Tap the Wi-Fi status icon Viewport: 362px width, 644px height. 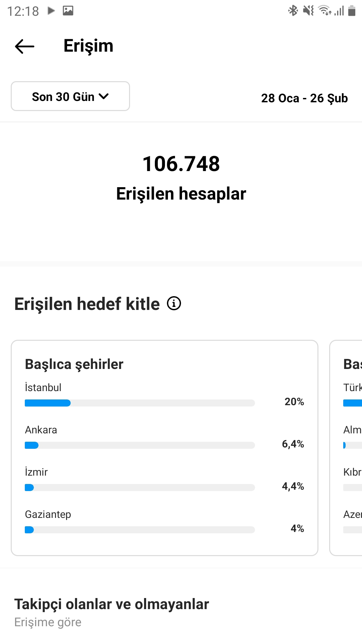(x=324, y=10)
